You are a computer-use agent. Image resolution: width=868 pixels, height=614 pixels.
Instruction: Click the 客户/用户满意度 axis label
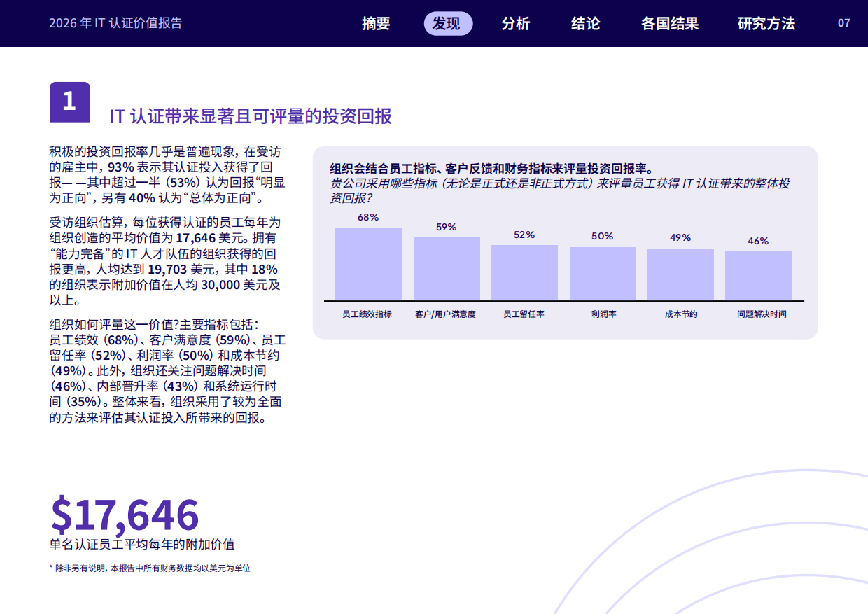pyautogui.click(x=445, y=314)
